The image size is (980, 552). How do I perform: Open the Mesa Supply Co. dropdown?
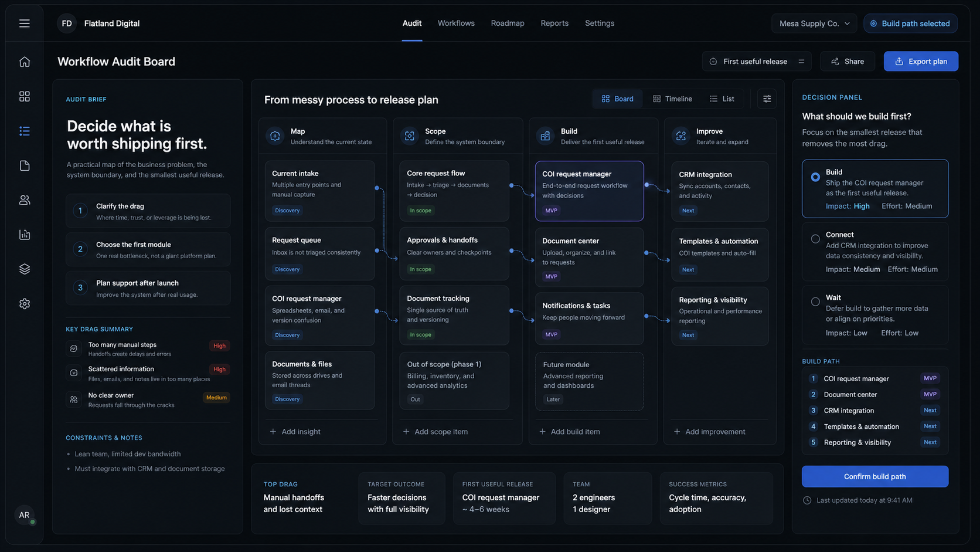(814, 23)
